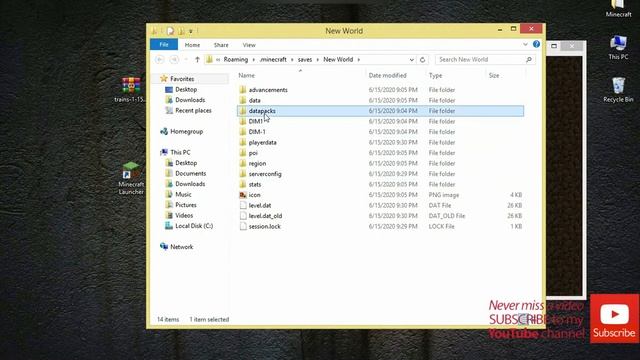Screen dimensions: 640x360
Task: Sort by Size column header
Action: click(x=494, y=76)
